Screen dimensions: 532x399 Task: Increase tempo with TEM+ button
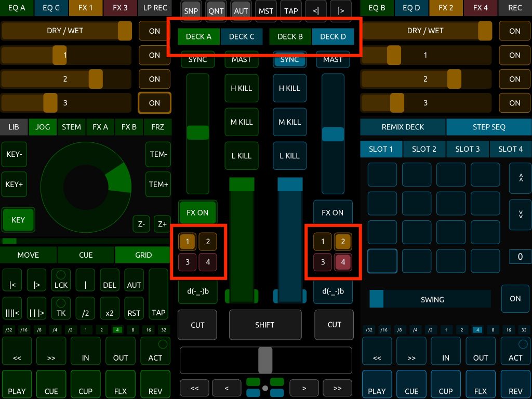158,184
